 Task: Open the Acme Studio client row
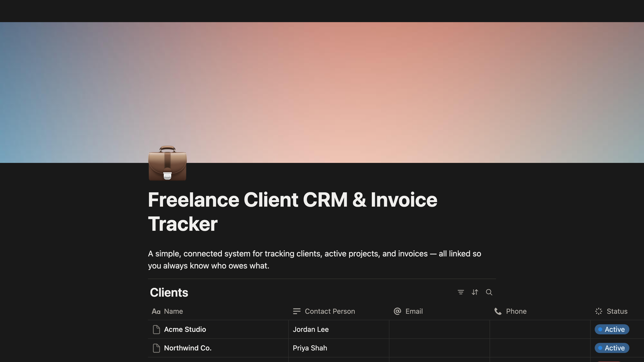coord(185,329)
